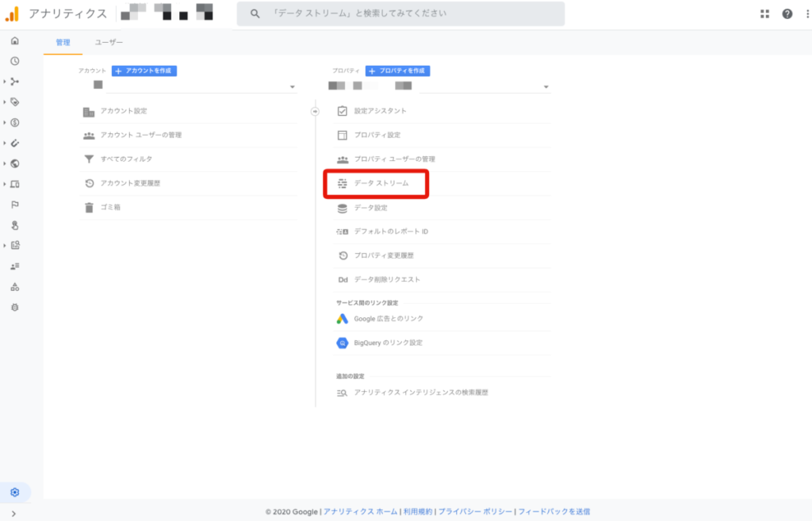The width and height of the screenshot is (812, 521).
Task: Open アカウント ユーザーの管理
Action: [188, 135]
